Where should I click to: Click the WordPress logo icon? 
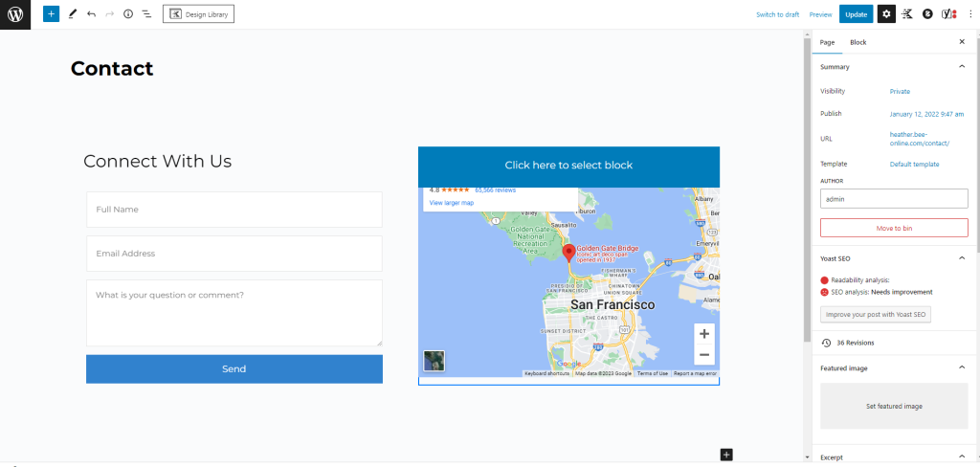coord(15,14)
